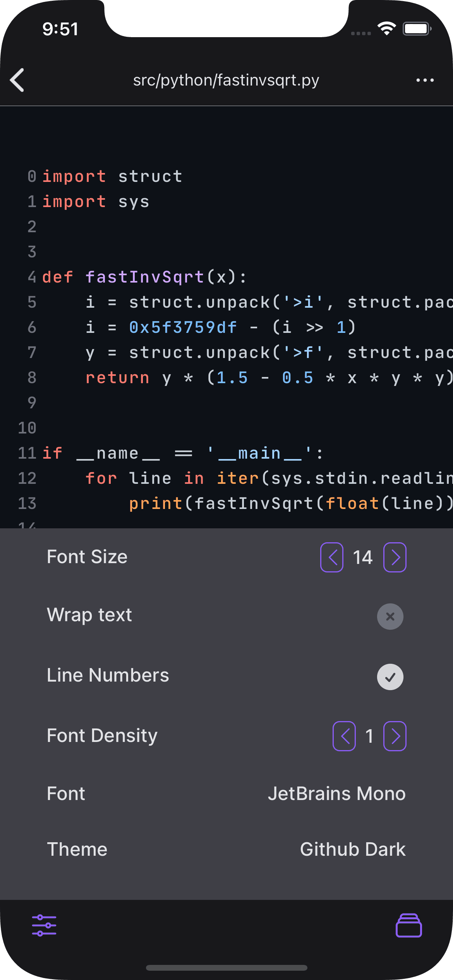Tap the src/python/fastinvsqrt.py file title
The image size is (453, 980).
[226, 80]
